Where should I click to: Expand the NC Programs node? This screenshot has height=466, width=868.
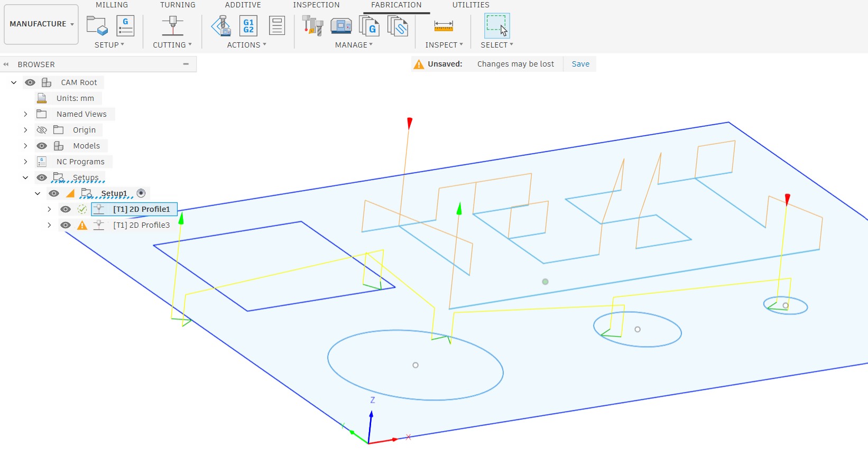[25, 162]
